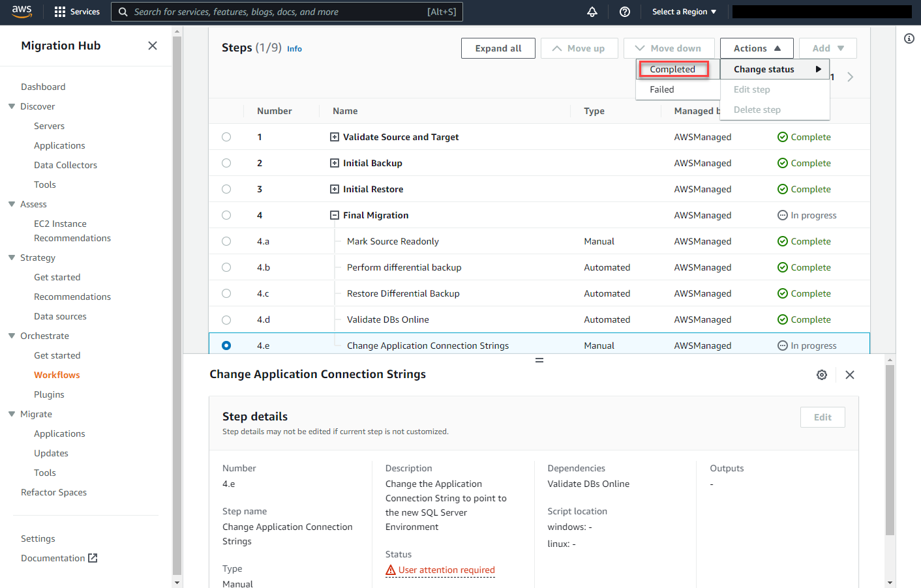Collapse the Orchestrate nav section
921x588 pixels.
pos(12,336)
